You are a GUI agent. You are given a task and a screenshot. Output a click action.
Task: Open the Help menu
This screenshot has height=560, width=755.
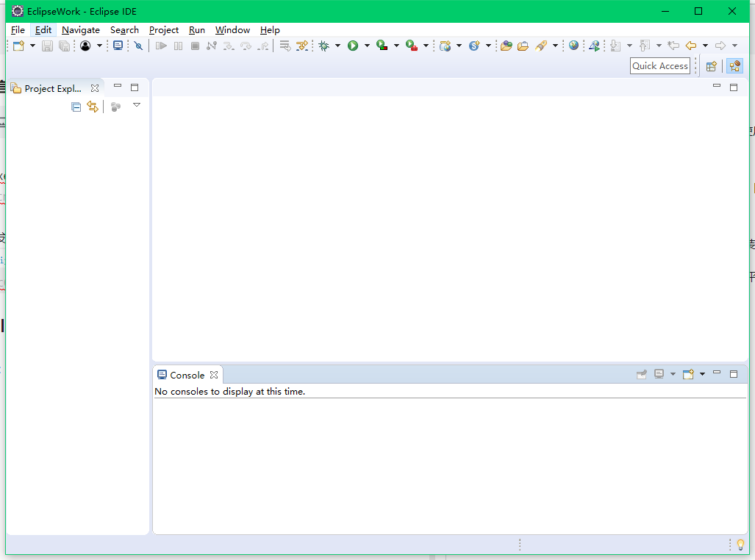pyautogui.click(x=270, y=30)
